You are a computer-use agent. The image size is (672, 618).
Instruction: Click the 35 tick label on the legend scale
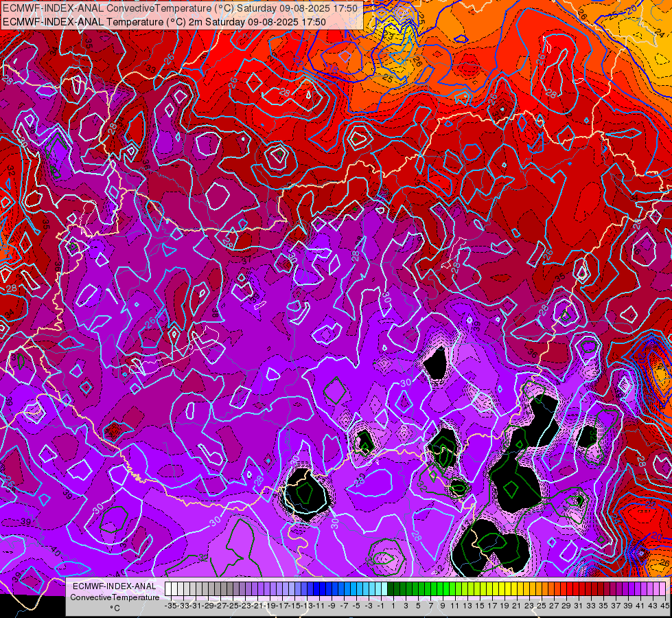603,606
